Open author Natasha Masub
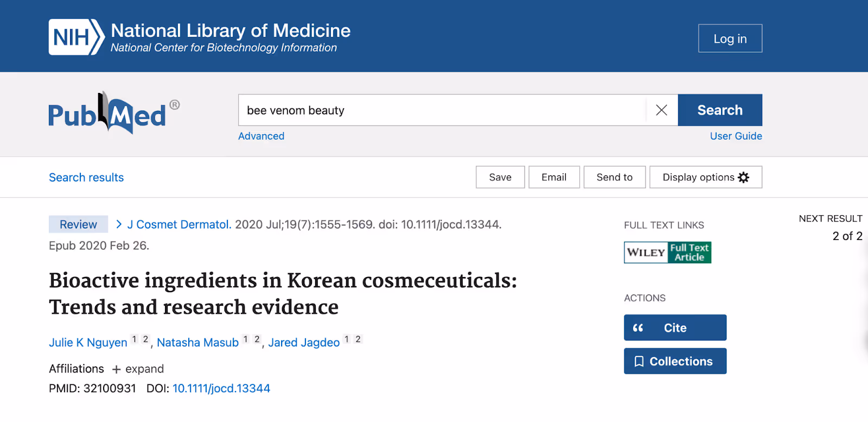 click(x=197, y=343)
